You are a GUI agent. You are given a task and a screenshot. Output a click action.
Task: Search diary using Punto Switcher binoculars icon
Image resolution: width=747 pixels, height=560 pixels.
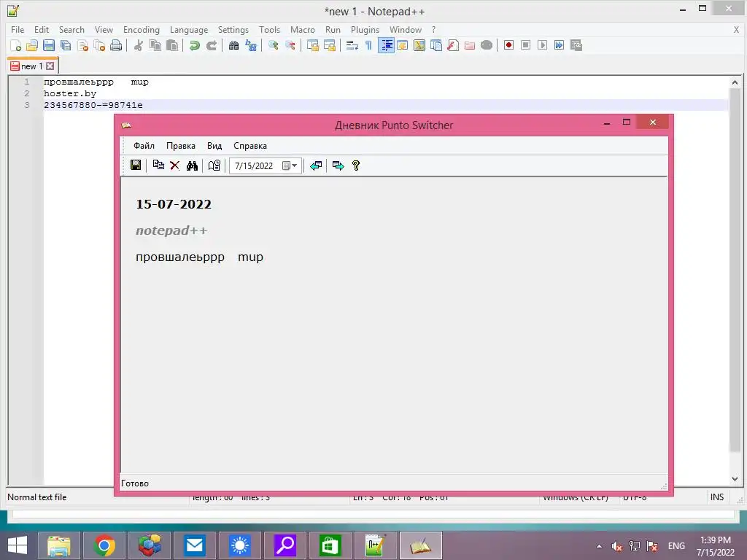[192, 166]
